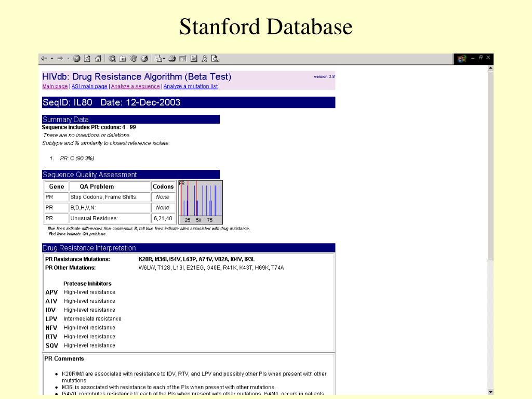Screen dimensions: 532x399
Task: Click the 'Codons' column header
Action: (163, 187)
